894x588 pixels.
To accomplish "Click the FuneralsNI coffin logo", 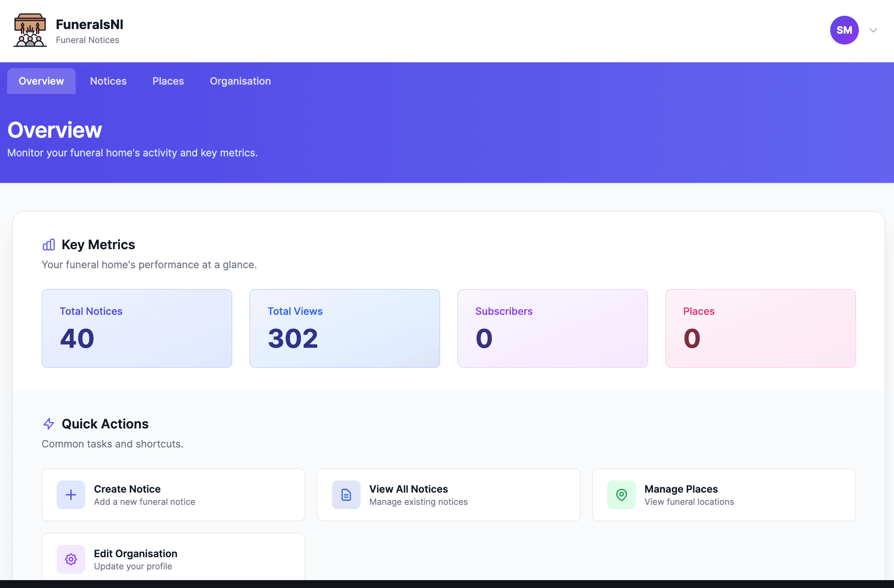I will click(x=29, y=30).
